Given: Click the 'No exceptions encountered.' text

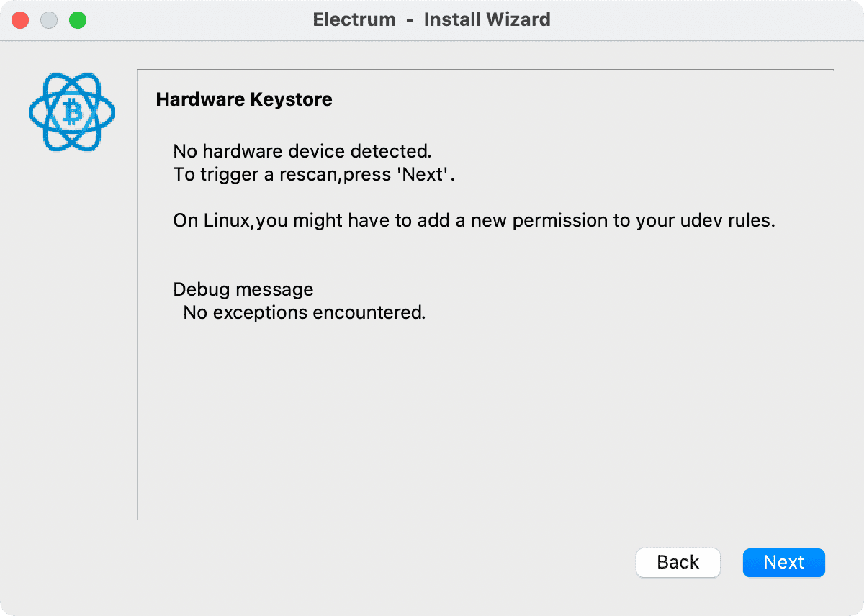Looking at the screenshot, I should pyautogui.click(x=305, y=312).
